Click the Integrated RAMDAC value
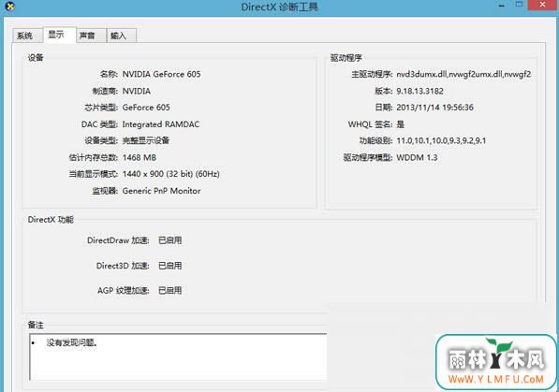Screen dimensions: 559x392 (161, 124)
